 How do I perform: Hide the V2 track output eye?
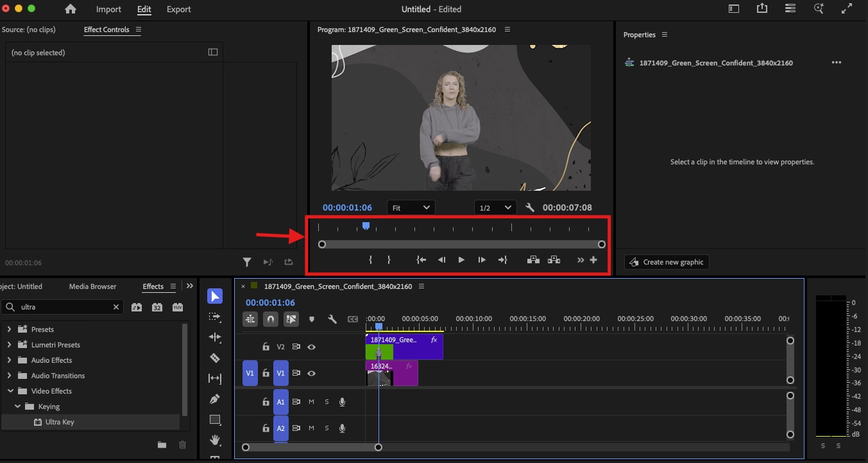pos(311,347)
